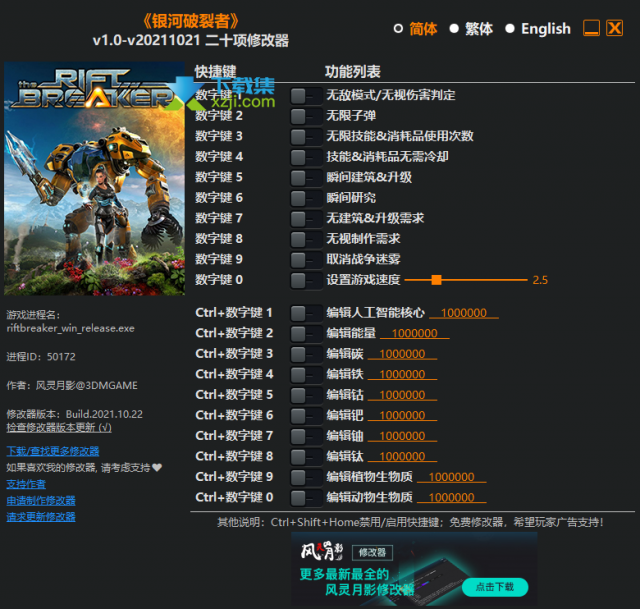Click the Ctrl+数字键 0 hotkey label
This screenshot has height=609, width=640.
tap(234, 498)
